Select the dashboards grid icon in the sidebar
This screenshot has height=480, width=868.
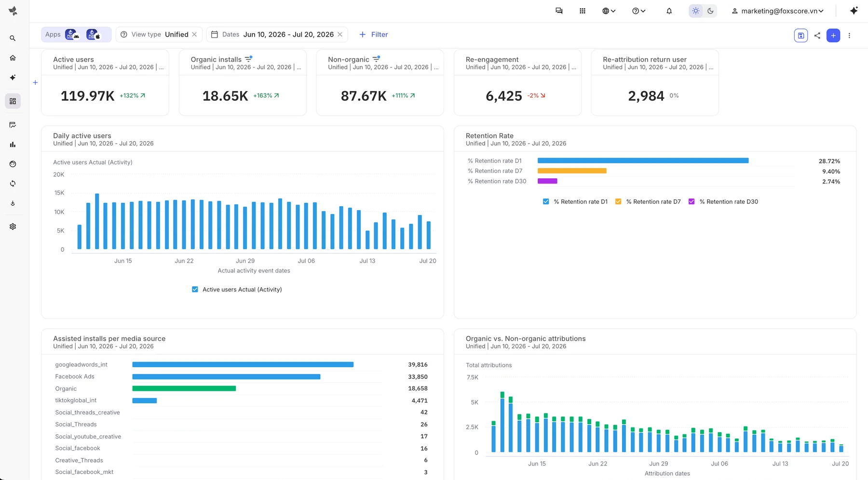point(13,101)
